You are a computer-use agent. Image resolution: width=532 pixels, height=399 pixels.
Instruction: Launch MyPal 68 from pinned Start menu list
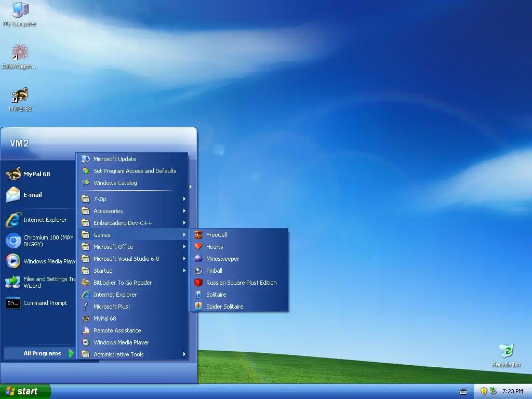coord(39,174)
